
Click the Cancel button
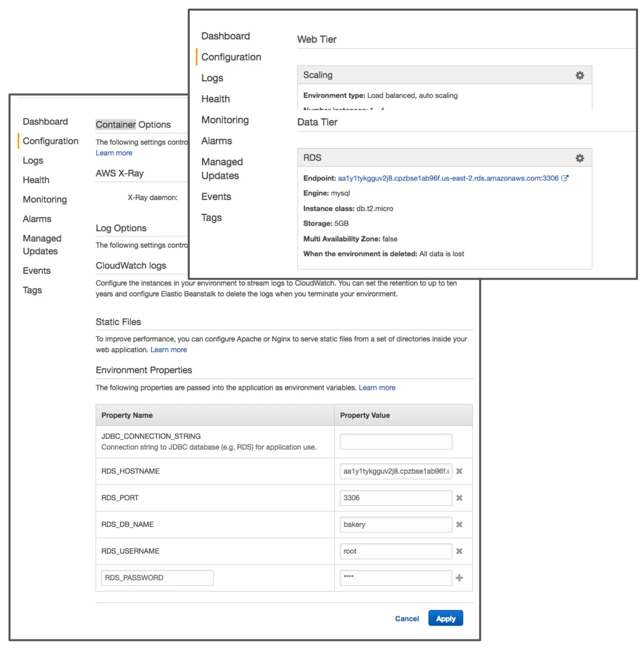pos(406,618)
